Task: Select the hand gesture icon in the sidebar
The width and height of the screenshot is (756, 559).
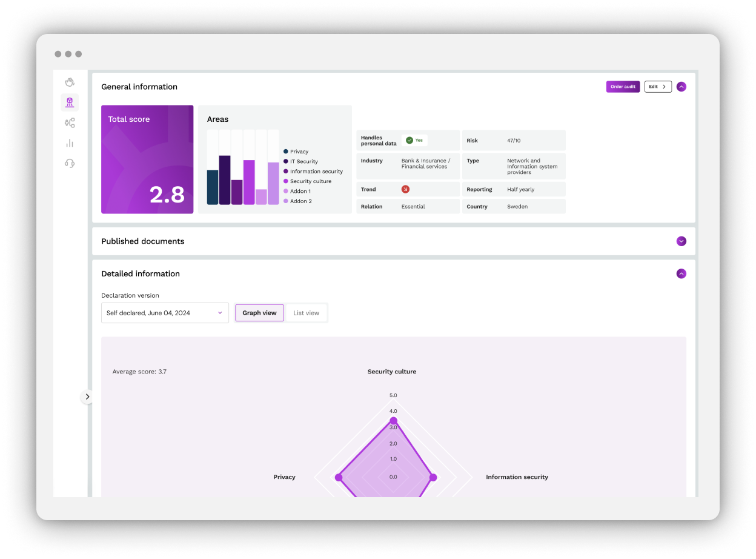Action: (x=70, y=81)
